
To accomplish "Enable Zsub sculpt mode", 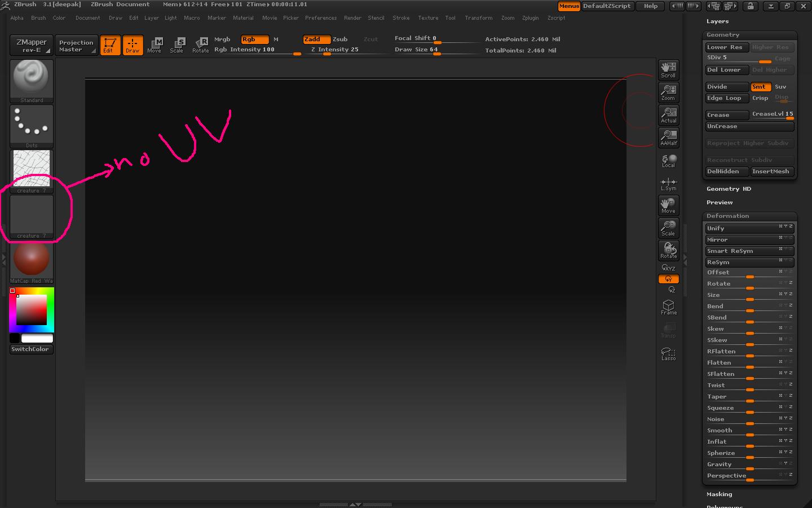I will 340,40.
